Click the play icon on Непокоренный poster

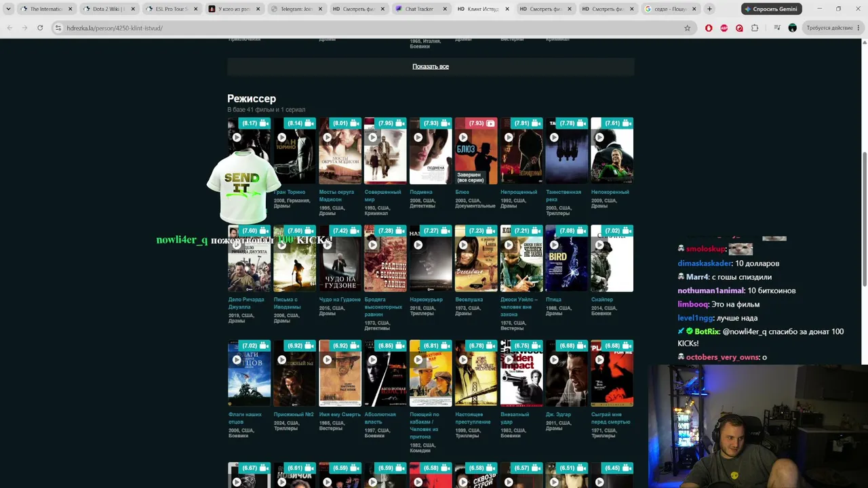599,138
